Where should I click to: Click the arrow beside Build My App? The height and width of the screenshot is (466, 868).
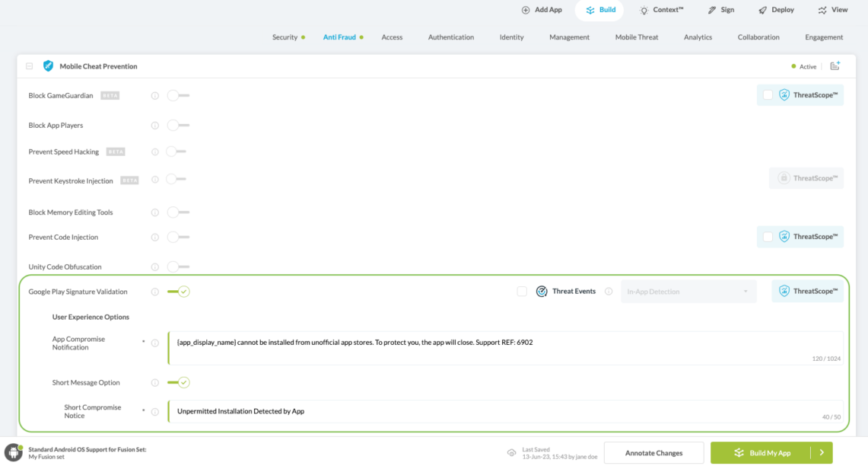click(822, 453)
